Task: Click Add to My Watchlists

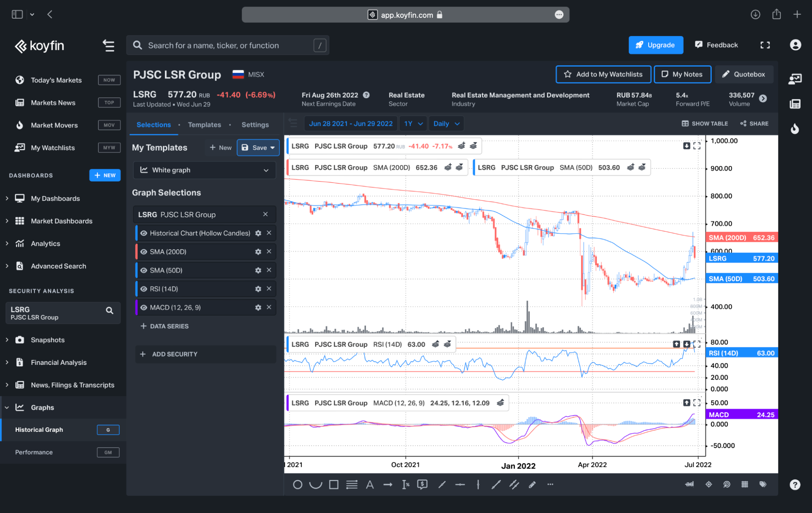Action: tap(603, 74)
